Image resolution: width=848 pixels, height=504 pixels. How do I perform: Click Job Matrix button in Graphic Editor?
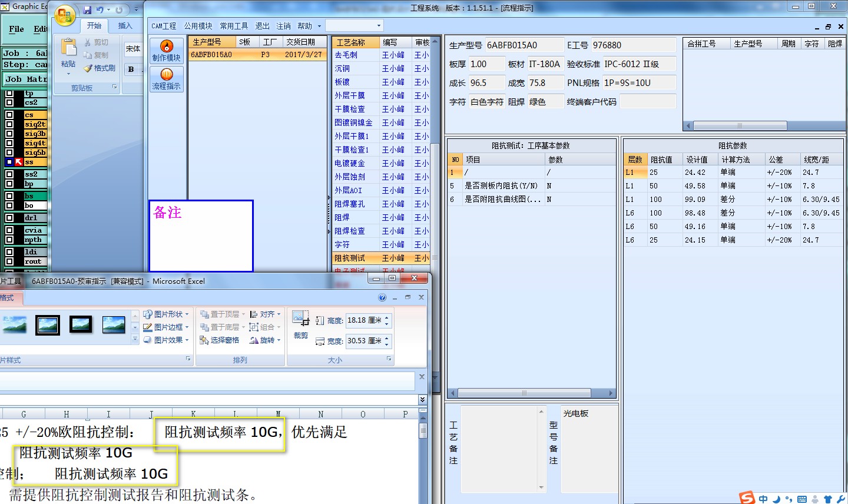[26, 79]
